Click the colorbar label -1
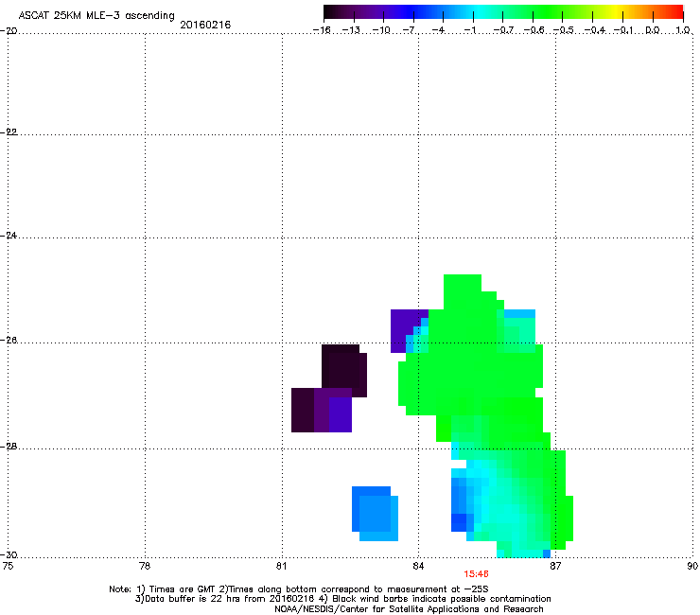Screen dimensions: 700x615 point(469,30)
